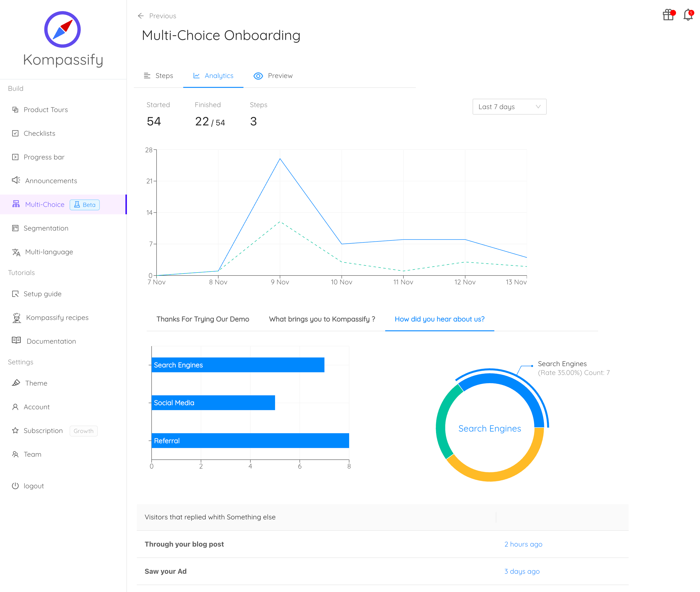Click the Multi-language translate icon
Image resolution: width=700 pixels, height=592 pixels.
[16, 252]
